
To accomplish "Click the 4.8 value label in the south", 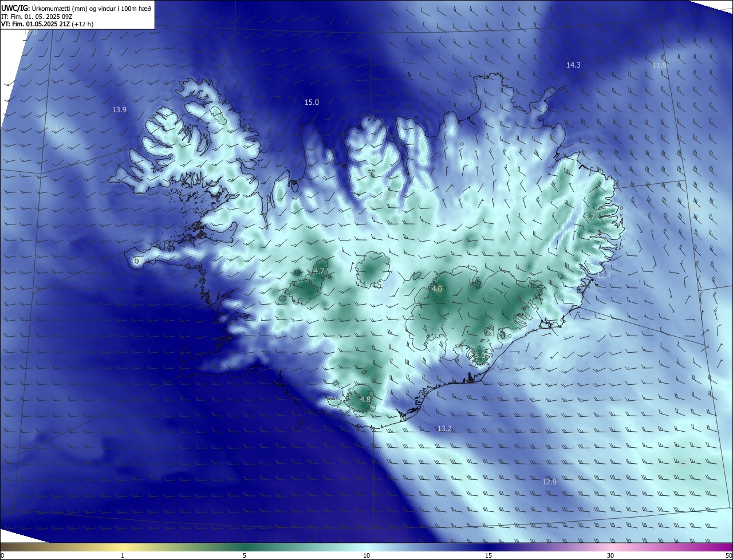I will tap(365, 399).
